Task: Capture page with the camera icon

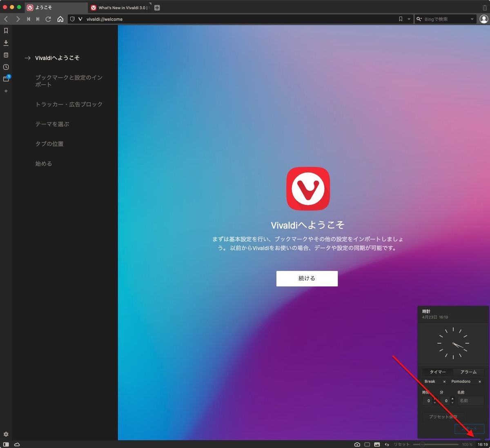Action: [357, 444]
